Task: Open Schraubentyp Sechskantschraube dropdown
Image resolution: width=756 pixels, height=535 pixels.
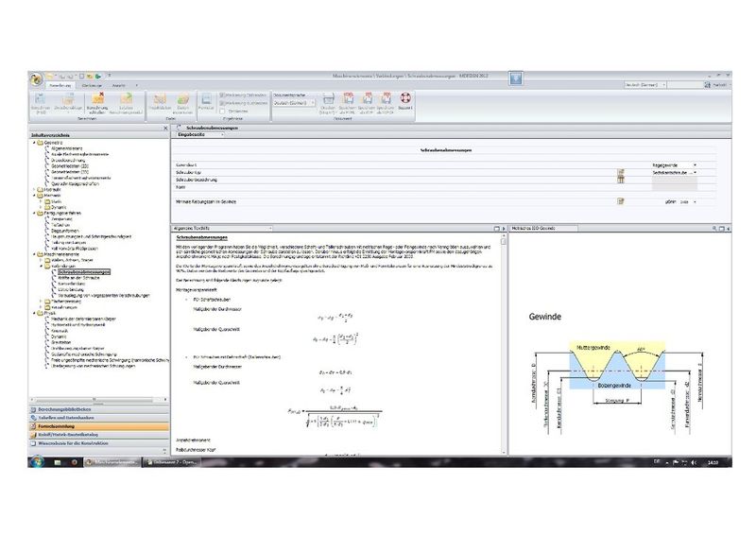Action: (695, 172)
